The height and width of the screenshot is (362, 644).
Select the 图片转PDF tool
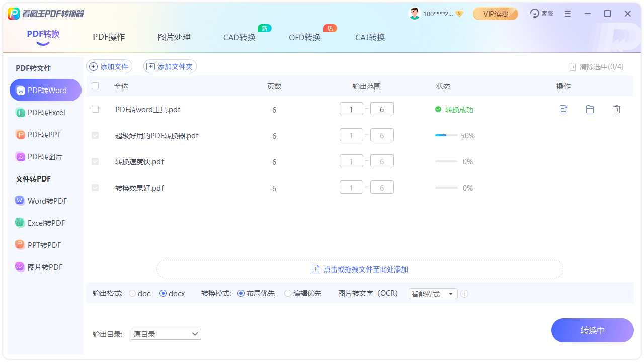(x=45, y=267)
